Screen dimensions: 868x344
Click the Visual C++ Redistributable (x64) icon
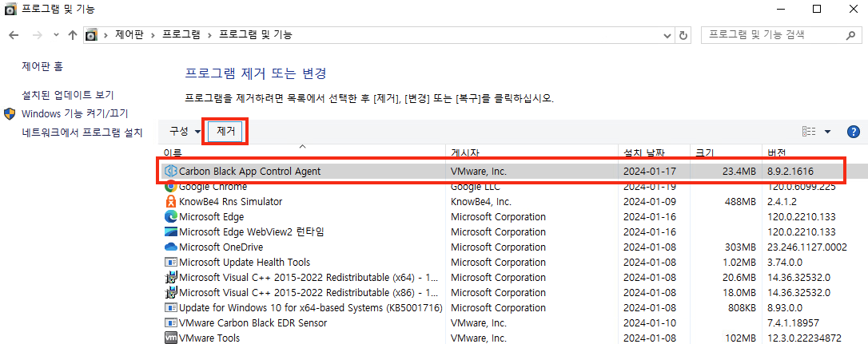coord(171,277)
